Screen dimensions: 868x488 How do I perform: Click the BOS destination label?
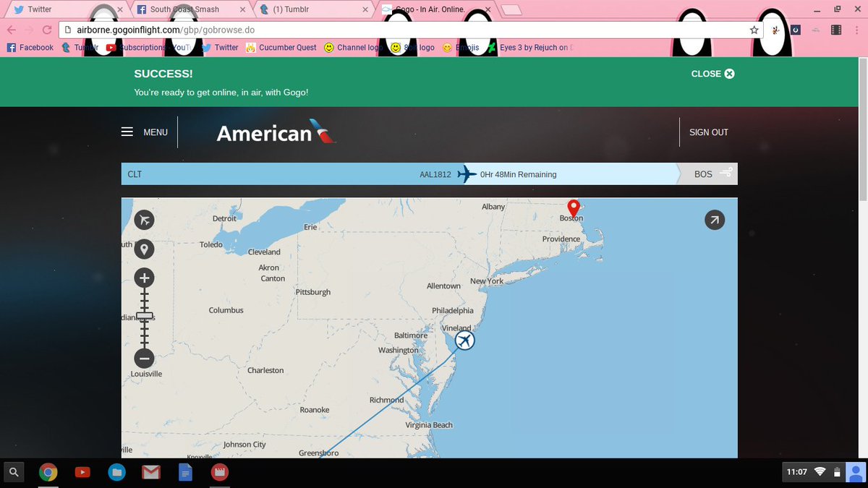[703, 174]
